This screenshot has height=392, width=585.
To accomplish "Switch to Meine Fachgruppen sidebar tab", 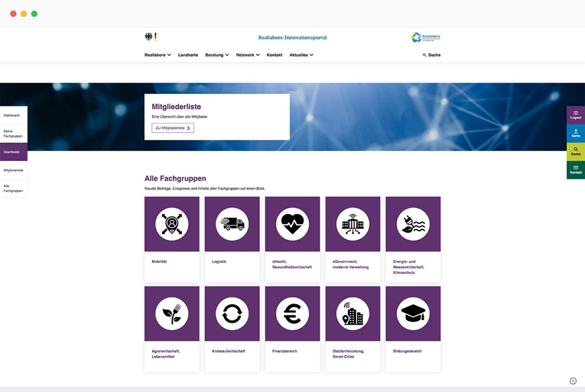I will [x=13, y=133].
